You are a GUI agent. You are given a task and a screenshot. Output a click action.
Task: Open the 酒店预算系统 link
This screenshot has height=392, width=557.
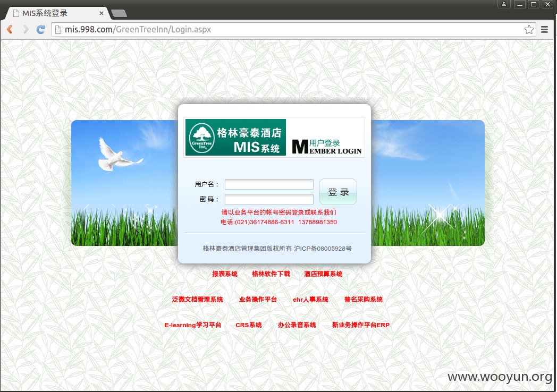(x=323, y=274)
